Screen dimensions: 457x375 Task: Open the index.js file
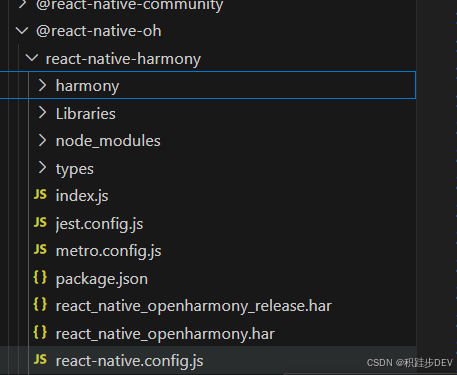(82, 196)
